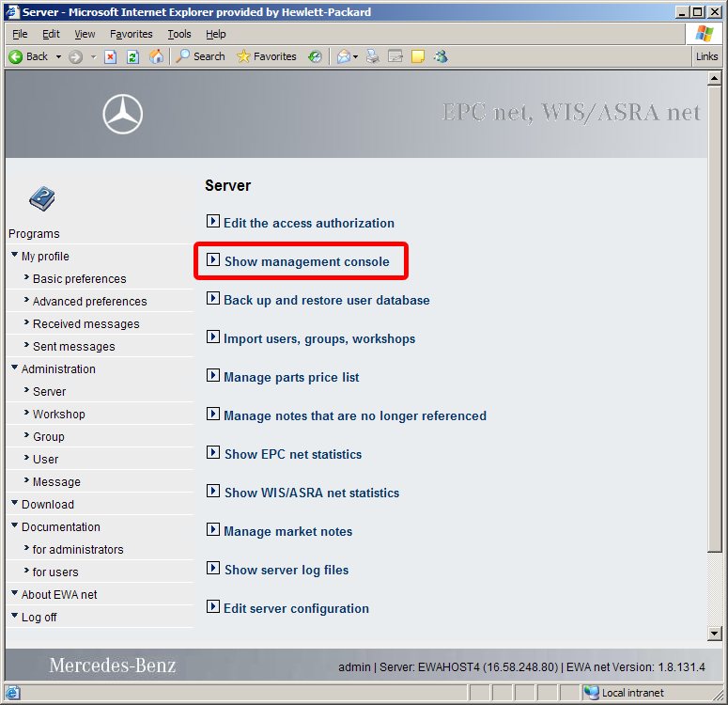Click the Stop loading toolbar icon
Image resolution: width=728 pixels, height=705 pixels.
[110, 56]
